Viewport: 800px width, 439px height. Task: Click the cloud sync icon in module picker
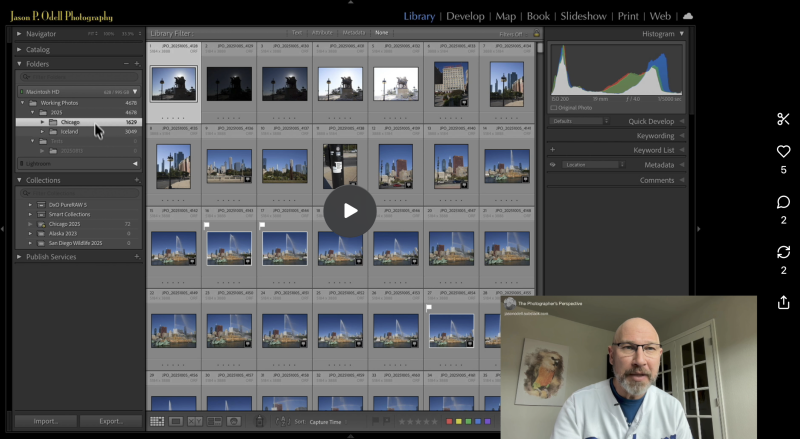click(688, 16)
